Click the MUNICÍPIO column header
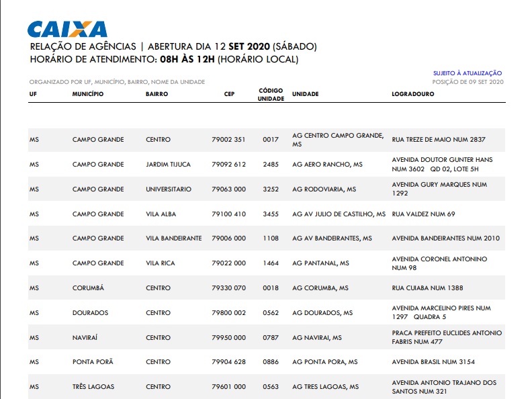Image resolution: width=532 pixels, height=399 pixels. (x=88, y=94)
